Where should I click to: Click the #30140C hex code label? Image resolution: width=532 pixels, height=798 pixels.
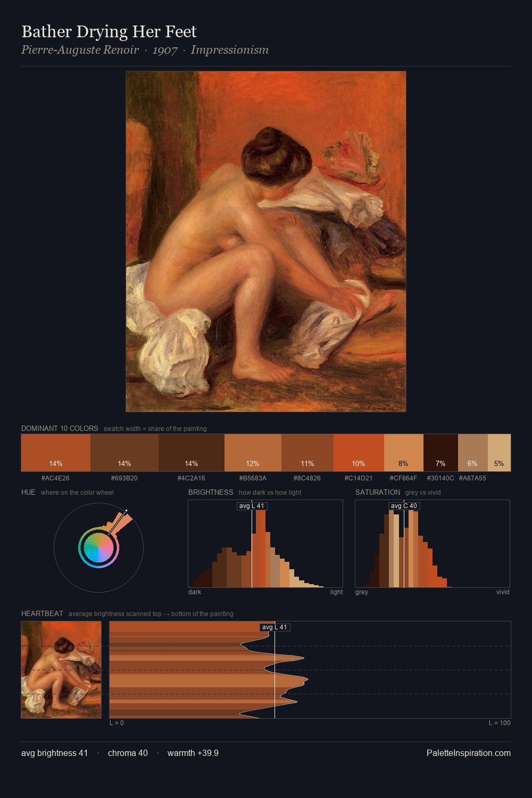(440, 478)
